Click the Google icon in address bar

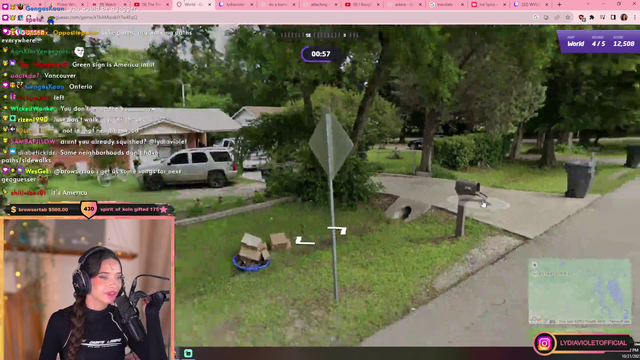click(x=536, y=18)
